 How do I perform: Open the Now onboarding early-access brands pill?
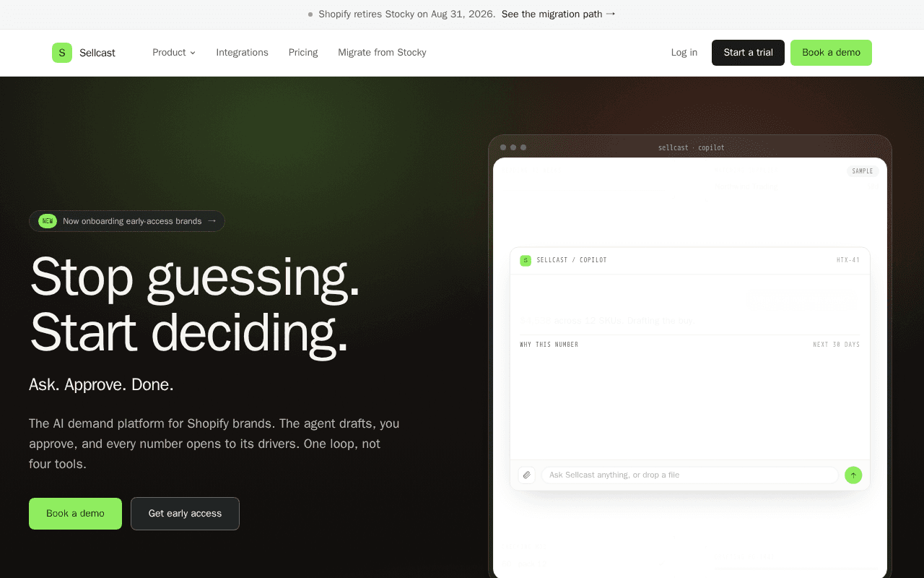click(x=127, y=221)
